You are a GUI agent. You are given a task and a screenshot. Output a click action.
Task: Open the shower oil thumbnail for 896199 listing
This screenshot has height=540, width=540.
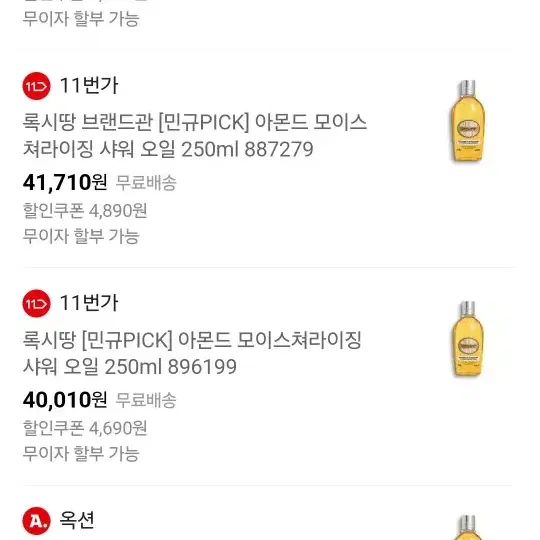click(468, 339)
